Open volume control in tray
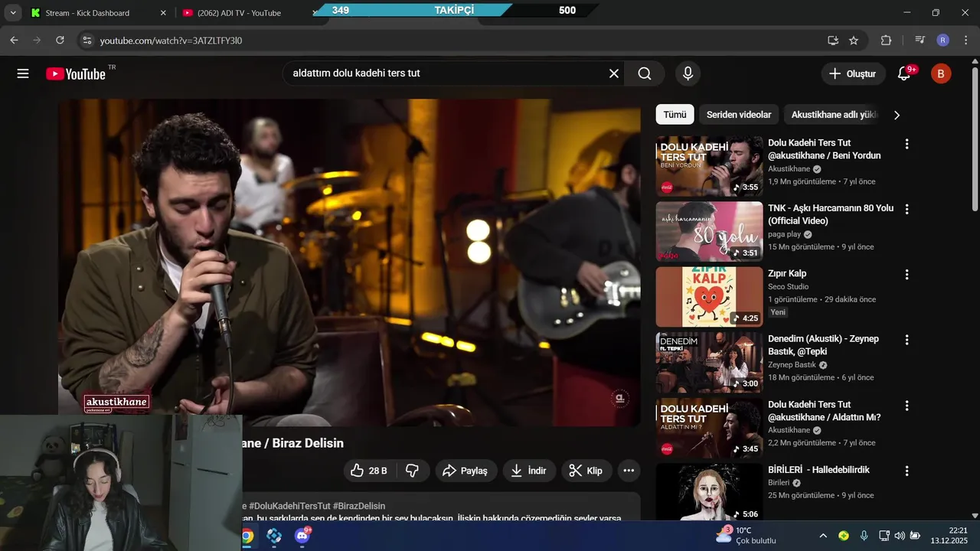 point(900,536)
